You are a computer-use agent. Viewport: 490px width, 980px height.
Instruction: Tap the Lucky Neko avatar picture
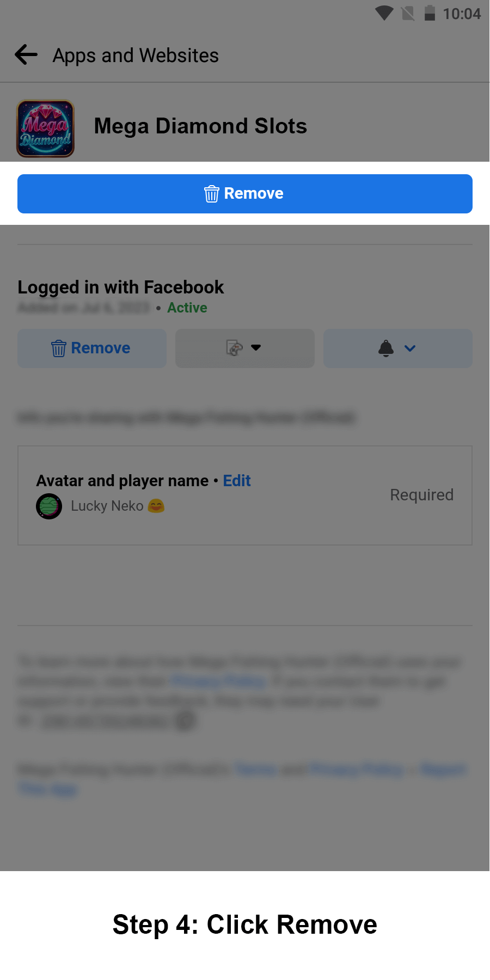point(49,506)
